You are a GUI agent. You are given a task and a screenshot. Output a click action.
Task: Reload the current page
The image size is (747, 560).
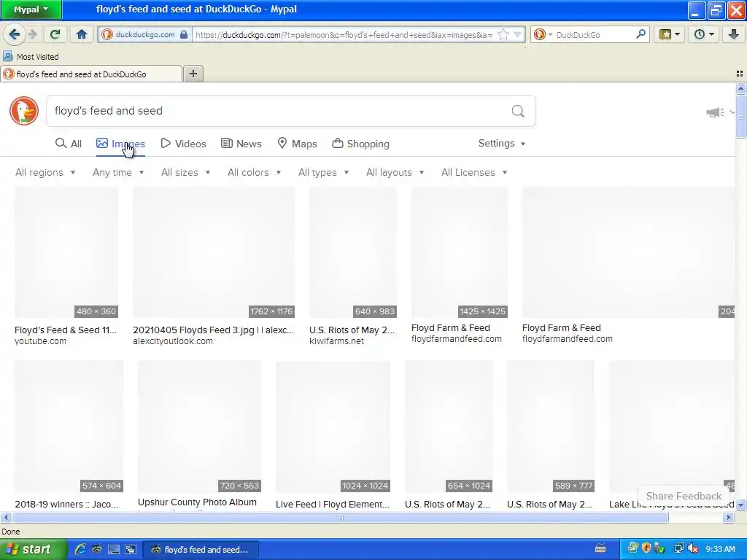55,34
